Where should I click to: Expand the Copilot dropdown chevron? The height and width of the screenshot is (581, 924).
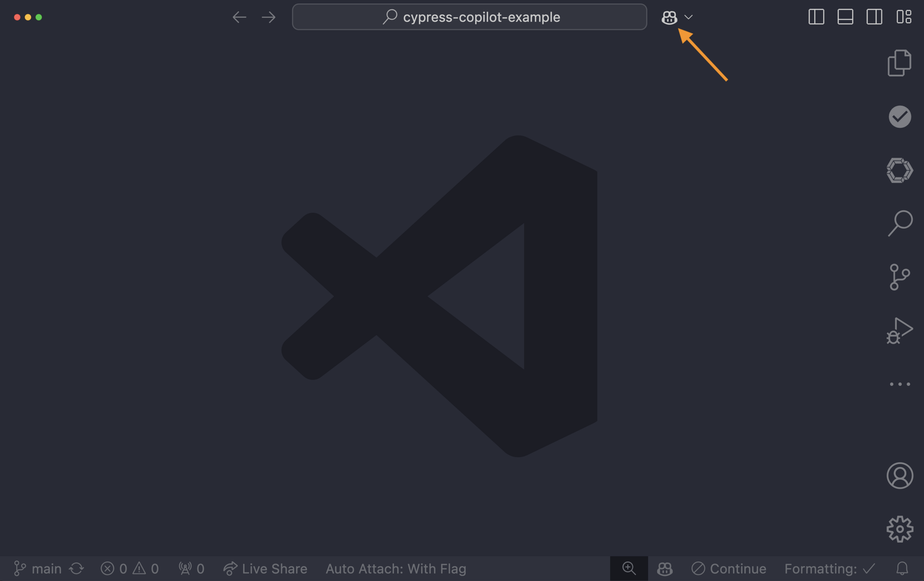click(688, 17)
